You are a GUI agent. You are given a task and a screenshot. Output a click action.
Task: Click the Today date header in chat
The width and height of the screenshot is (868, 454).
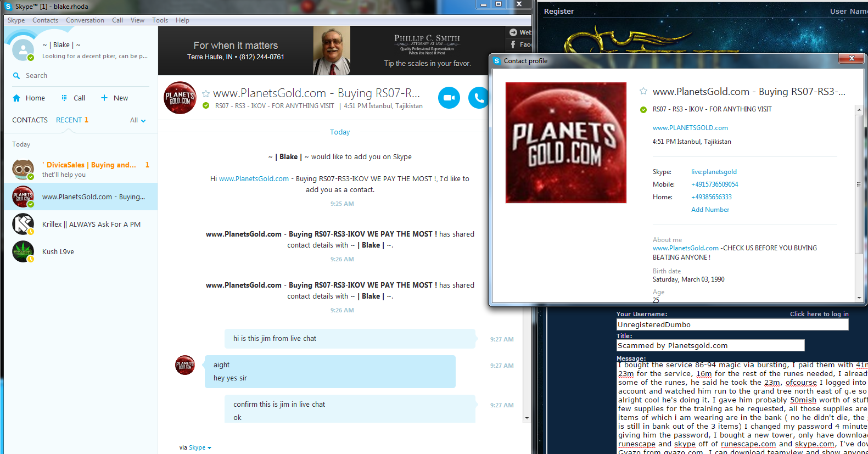click(340, 132)
